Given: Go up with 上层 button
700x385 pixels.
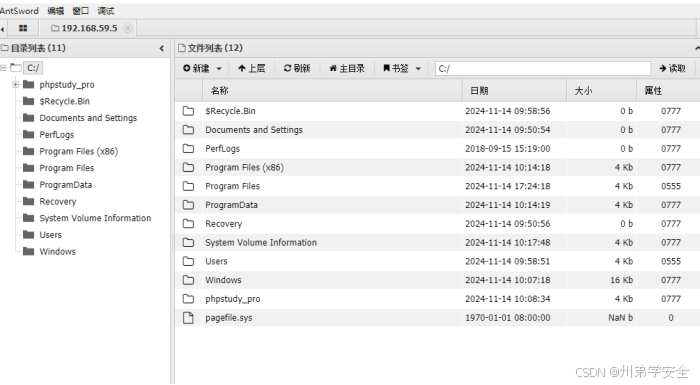Looking at the screenshot, I should click(x=251, y=68).
